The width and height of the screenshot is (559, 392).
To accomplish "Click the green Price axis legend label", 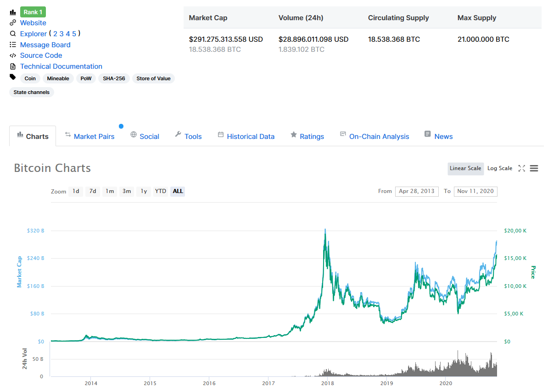I will coord(533,272).
